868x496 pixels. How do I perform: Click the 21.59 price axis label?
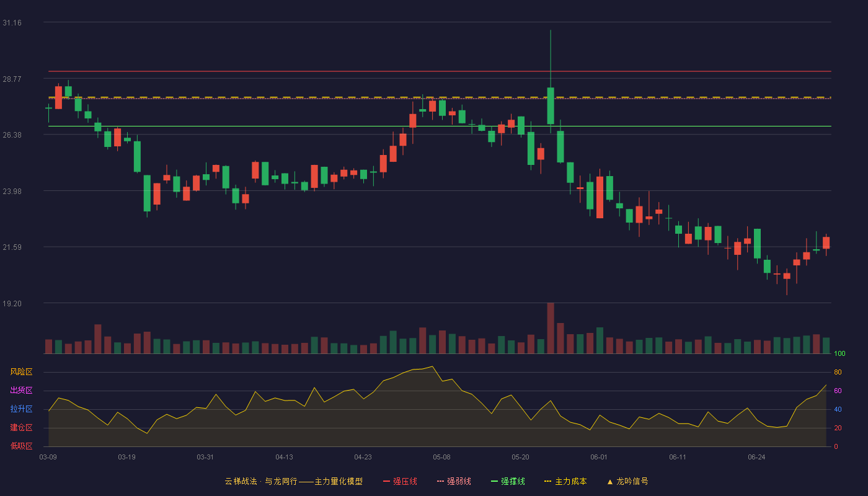click(x=12, y=247)
